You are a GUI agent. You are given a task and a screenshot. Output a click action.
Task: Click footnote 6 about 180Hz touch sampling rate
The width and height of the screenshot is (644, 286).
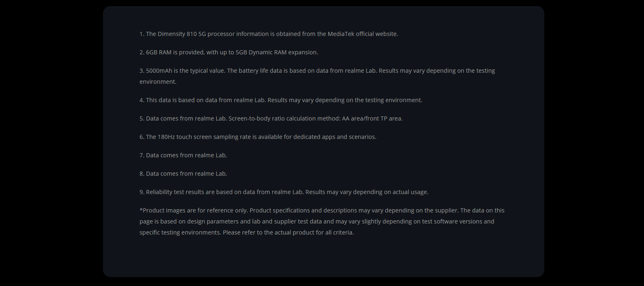pos(258,137)
